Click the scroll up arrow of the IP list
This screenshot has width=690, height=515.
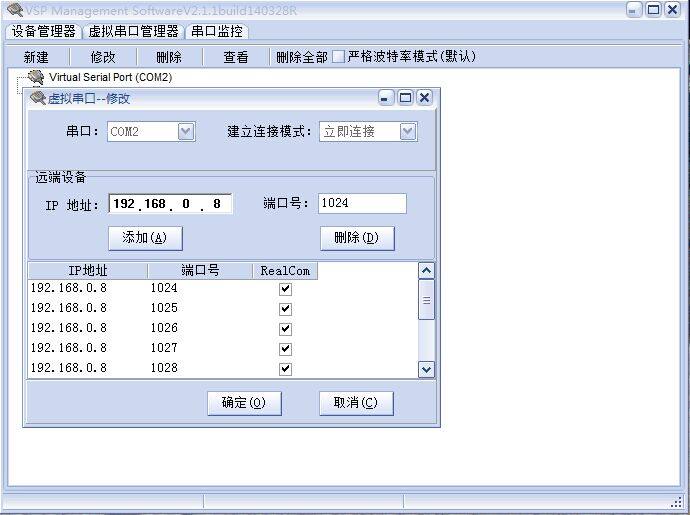click(426, 271)
